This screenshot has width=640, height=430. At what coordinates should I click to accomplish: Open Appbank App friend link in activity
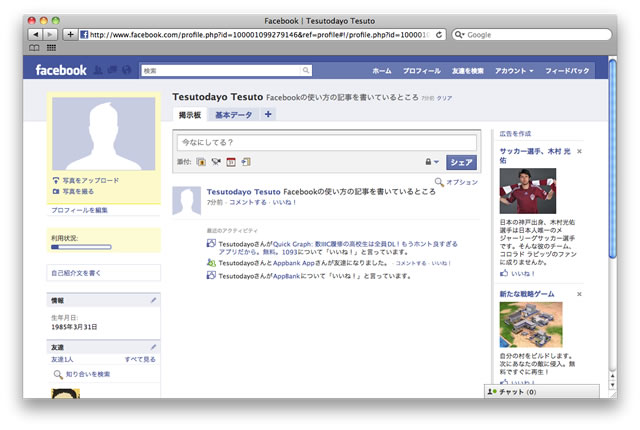[x=294, y=263]
